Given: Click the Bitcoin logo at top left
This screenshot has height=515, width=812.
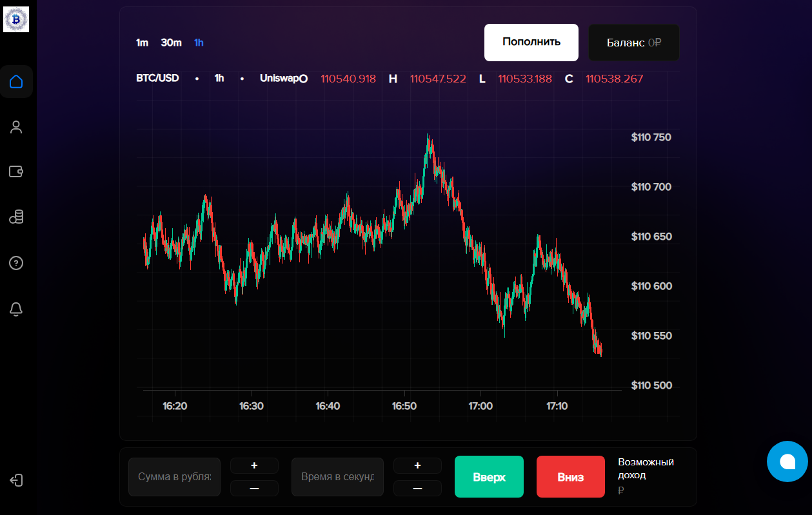Looking at the screenshot, I should [16, 19].
